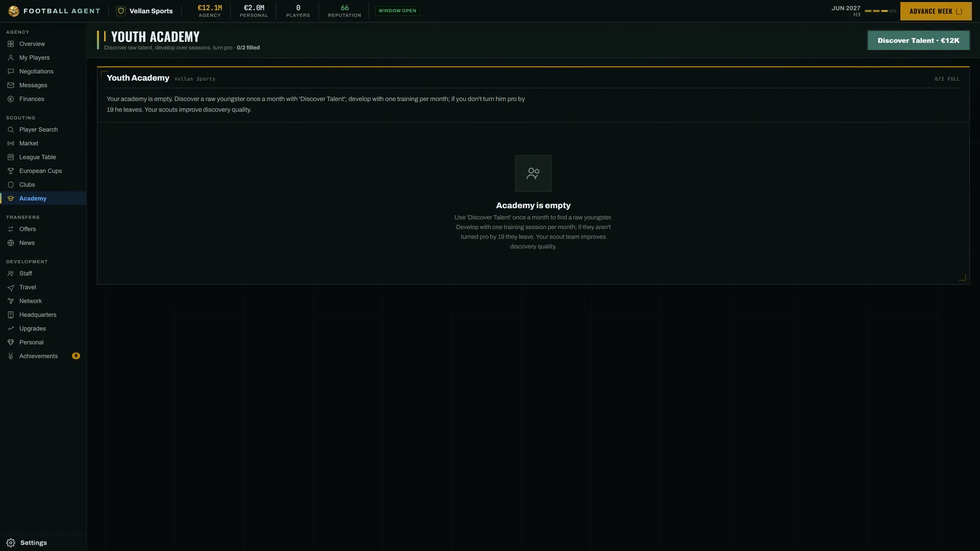Click the Messages envelope icon
This screenshot has width=980, height=551.
tap(11, 85)
